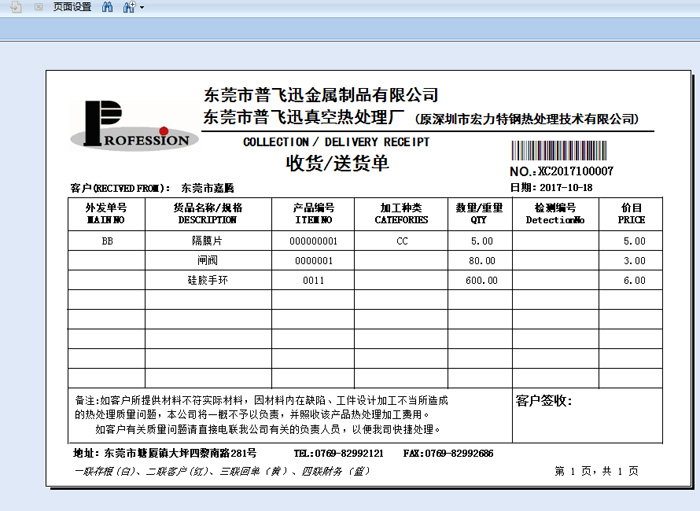700x511 pixels.
Task: Click page indicator 第 1 页，共 1 页
Action: (x=596, y=471)
